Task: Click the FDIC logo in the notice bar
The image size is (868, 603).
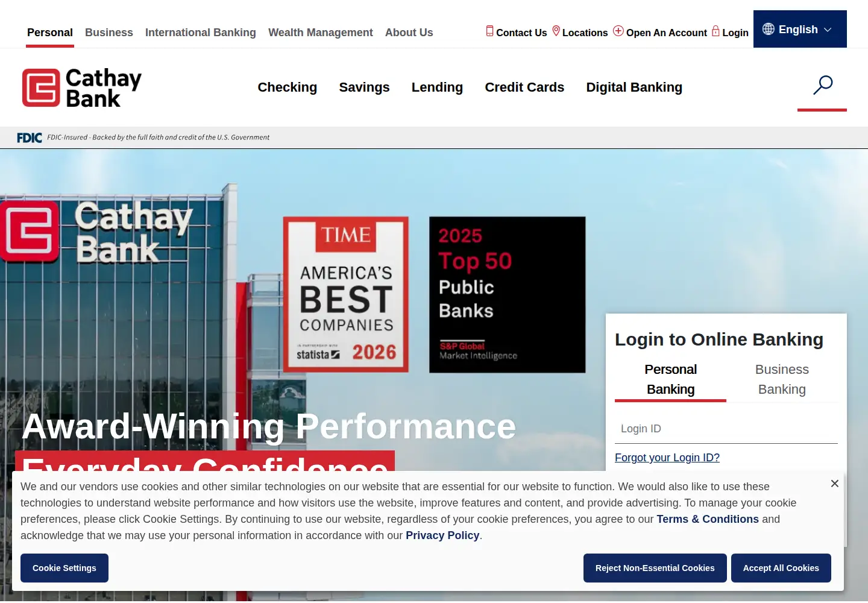Action: [30, 137]
